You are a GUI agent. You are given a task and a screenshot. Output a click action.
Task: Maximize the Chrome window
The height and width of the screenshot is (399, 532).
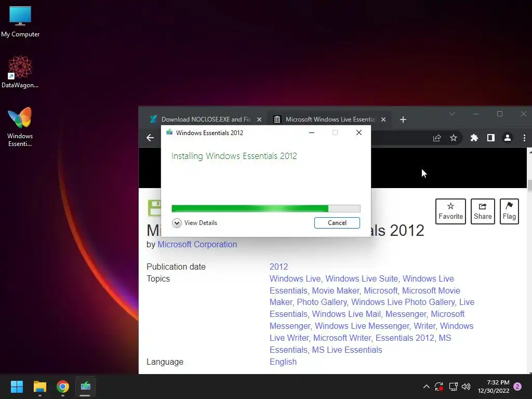click(499, 114)
